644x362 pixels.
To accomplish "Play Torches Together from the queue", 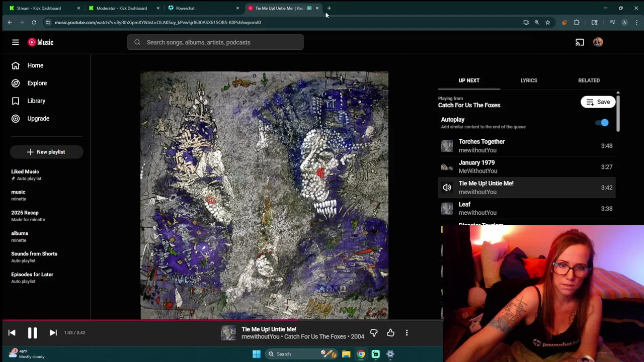I will (527, 146).
